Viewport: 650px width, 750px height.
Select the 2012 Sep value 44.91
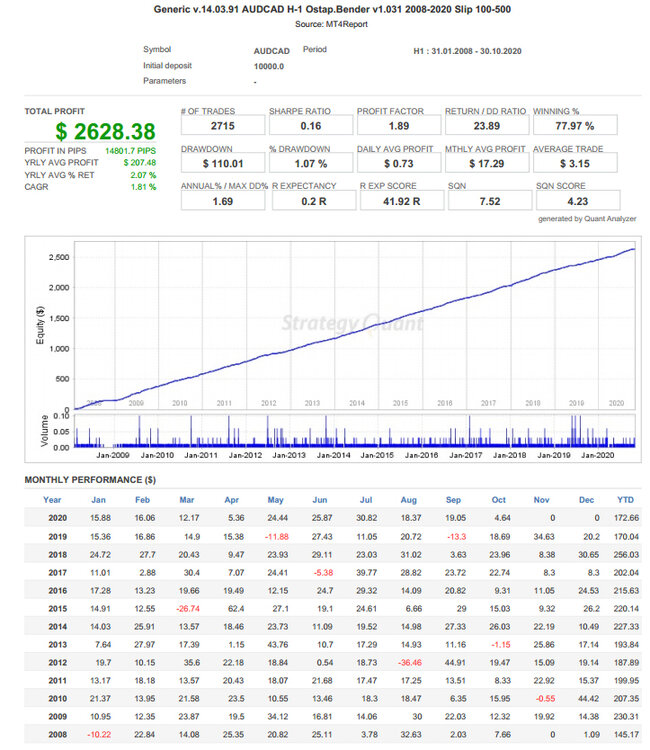(x=455, y=662)
